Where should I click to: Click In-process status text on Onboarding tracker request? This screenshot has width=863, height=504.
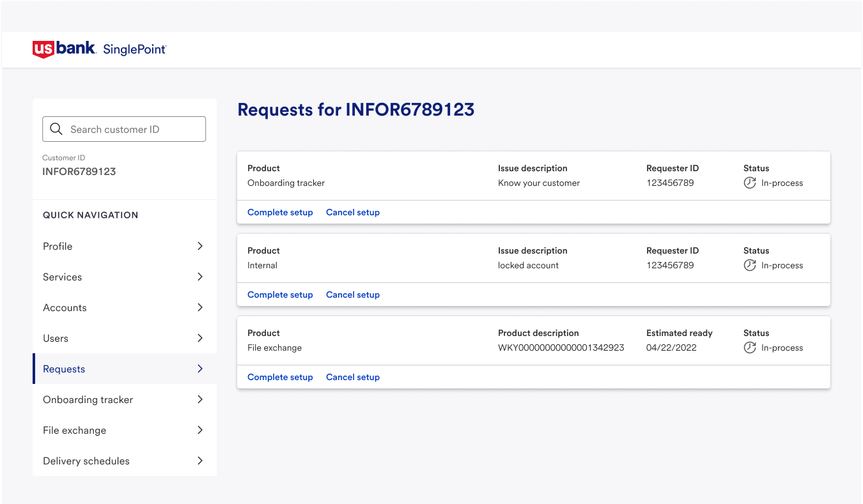click(x=782, y=183)
